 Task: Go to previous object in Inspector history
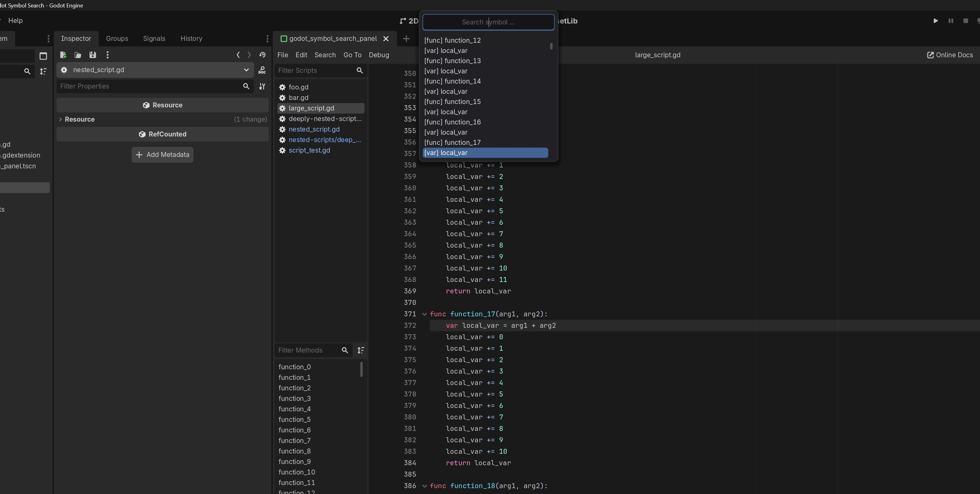click(238, 55)
